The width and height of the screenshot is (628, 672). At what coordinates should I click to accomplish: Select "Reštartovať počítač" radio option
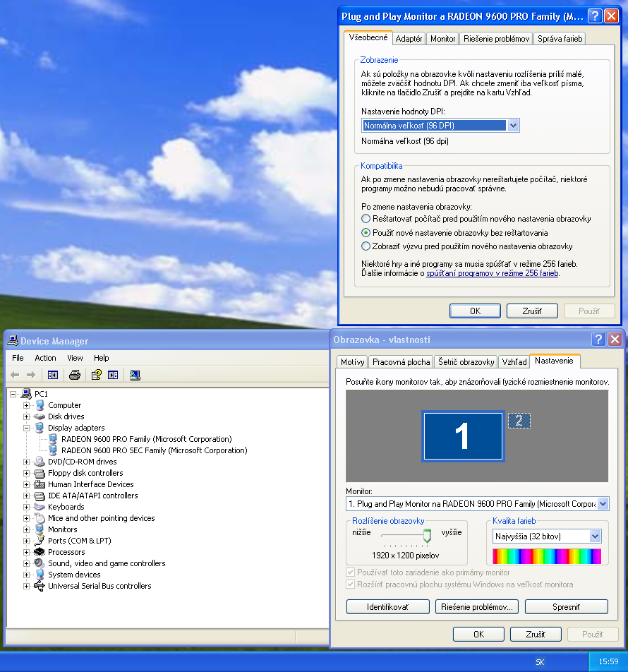(x=366, y=219)
